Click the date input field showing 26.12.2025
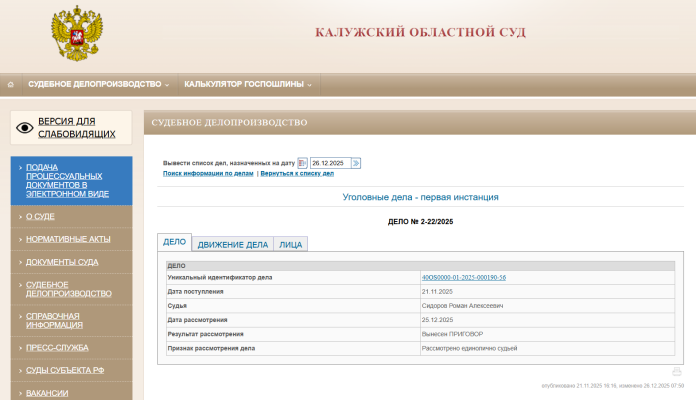The image size is (696, 400). click(x=328, y=163)
